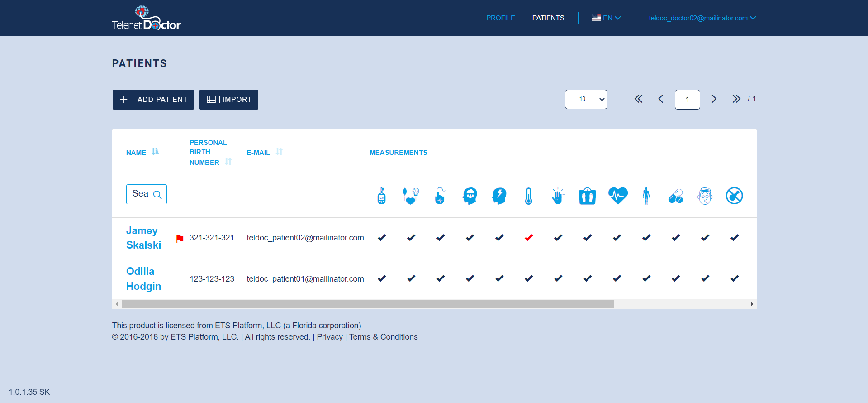This screenshot has width=868, height=403.
Task: Click the email teldoc_patient02@mailinator.com
Action: 305,238
